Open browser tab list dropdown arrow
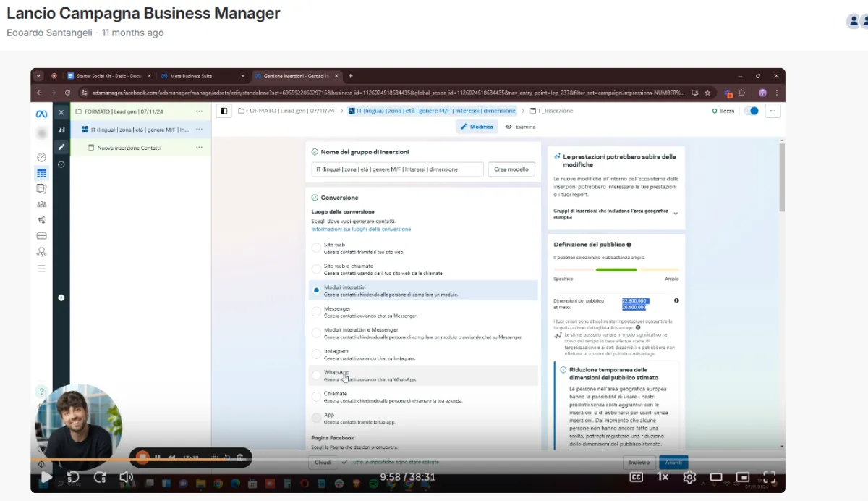 [x=38, y=75]
